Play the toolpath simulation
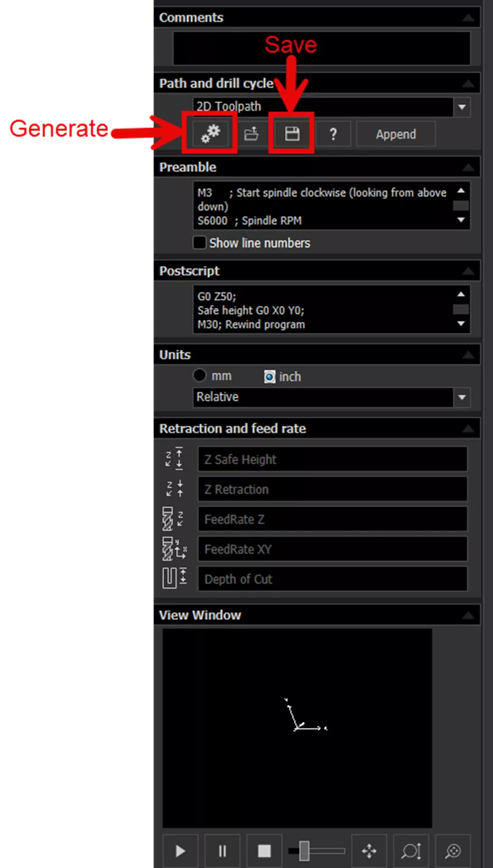This screenshot has width=493, height=868. click(180, 851)
